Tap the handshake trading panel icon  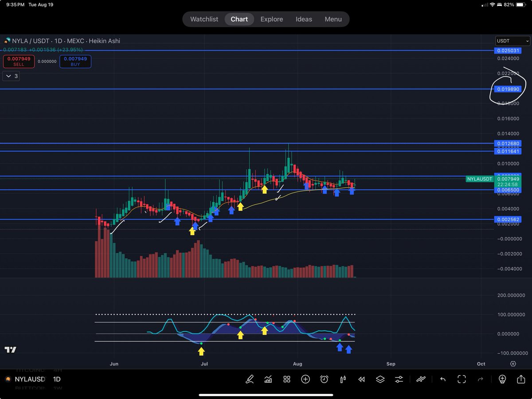click(x=421, y=379)
